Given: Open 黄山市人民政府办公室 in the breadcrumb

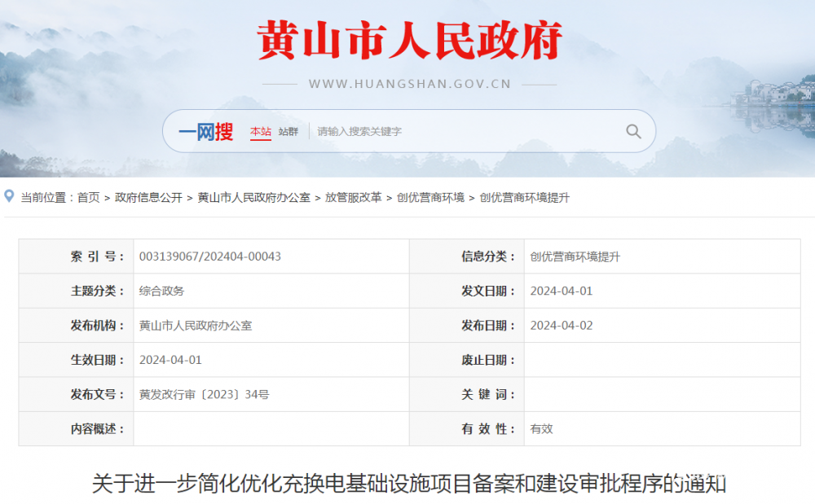Looking at the screenshot, I should [253, 197].
